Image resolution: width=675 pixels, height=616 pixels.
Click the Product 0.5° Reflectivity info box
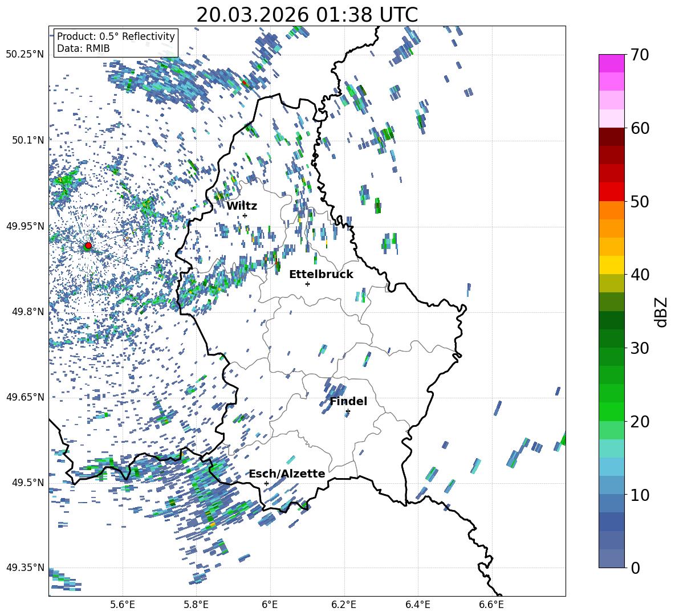(x=116, y=43)
